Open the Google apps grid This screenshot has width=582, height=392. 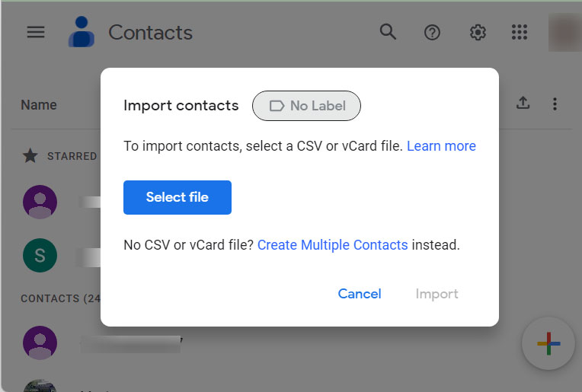point(520,32)
